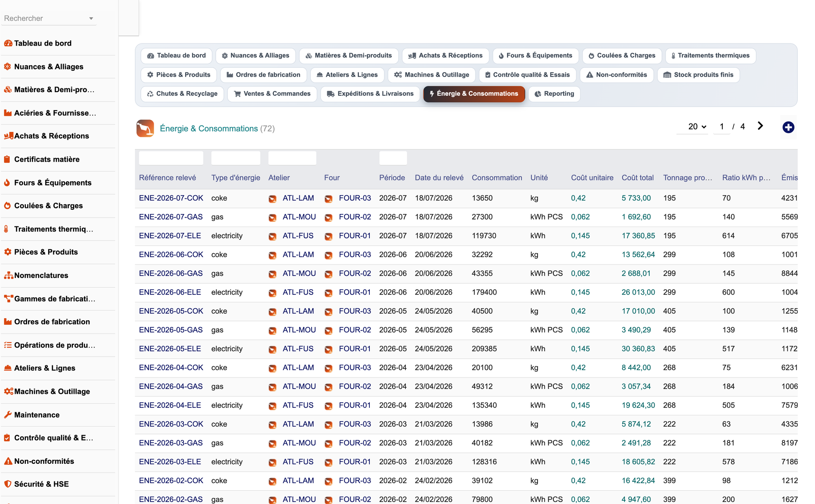
Task: Click the Matières & Demi-produits sidebar icon
Action: point(8,90)
